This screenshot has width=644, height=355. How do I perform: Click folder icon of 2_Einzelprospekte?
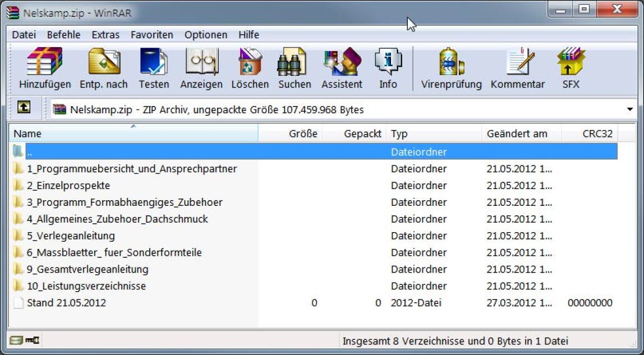[x=17, y=186]
